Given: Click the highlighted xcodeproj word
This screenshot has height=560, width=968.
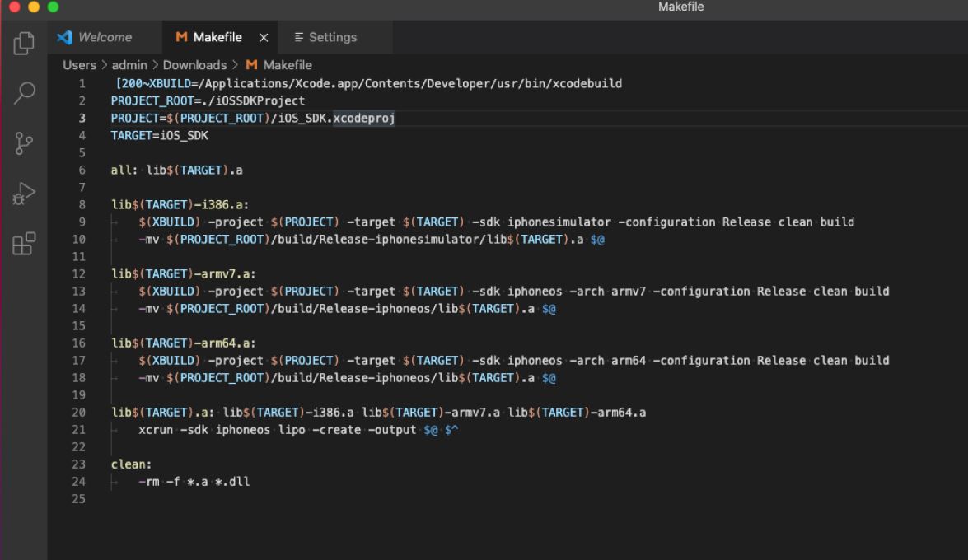Looking at the screenshot, I should (x=363, y=118).
